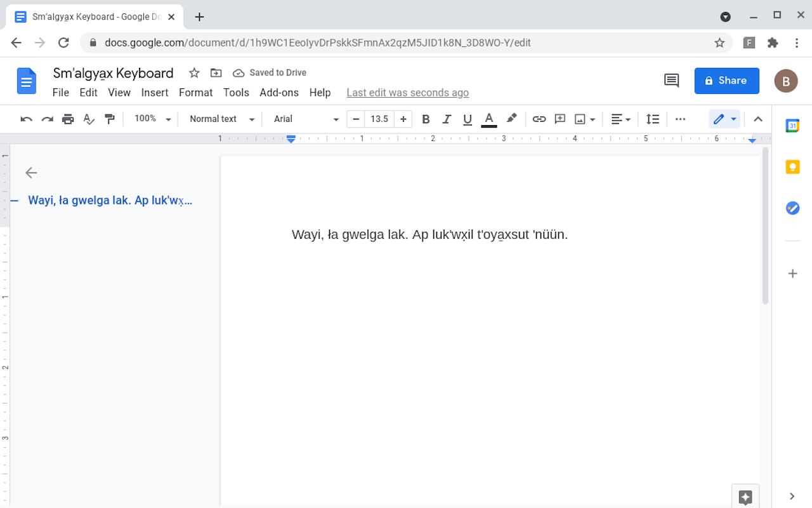The image size is (812, 508).
Task: Print the document using printer icon
Action: point(68,119)
